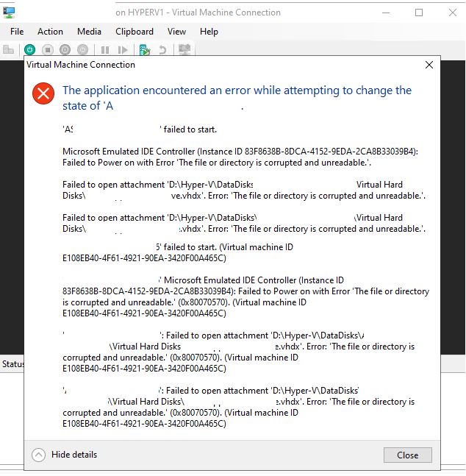Viewport: 466px width, 476px height.
Task: Click the green Start power icon
Action: (29, 49)
